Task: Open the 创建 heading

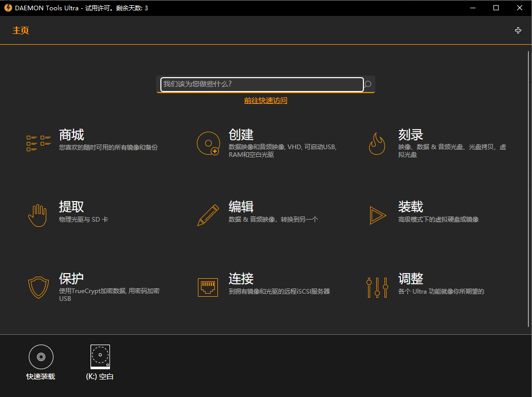Action: pyautogui.click(x=241, y=135)
